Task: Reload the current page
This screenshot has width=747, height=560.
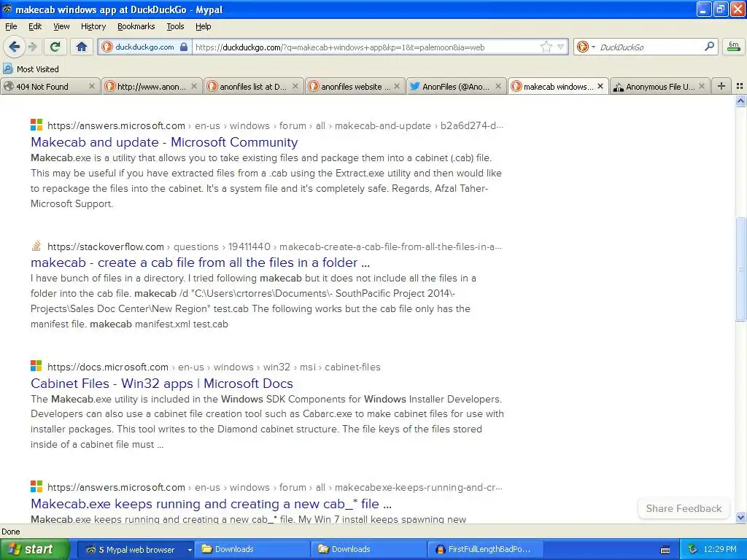Action: point(55,47)
